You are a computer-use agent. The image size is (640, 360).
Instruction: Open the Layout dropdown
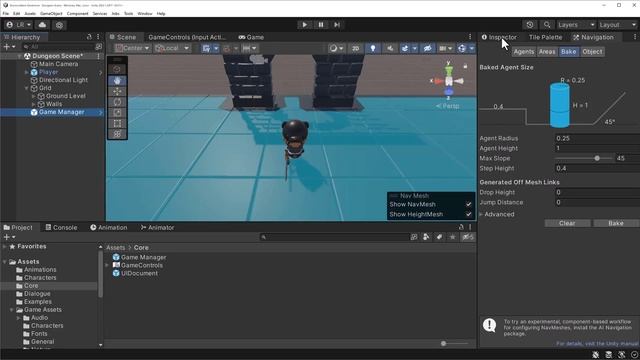[x=618, y=25]
